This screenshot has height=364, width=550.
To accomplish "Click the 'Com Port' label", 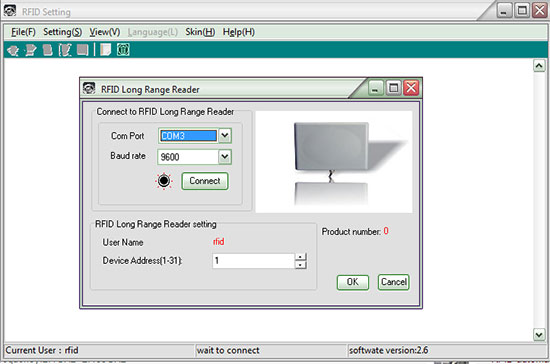I will coord(128,136).
